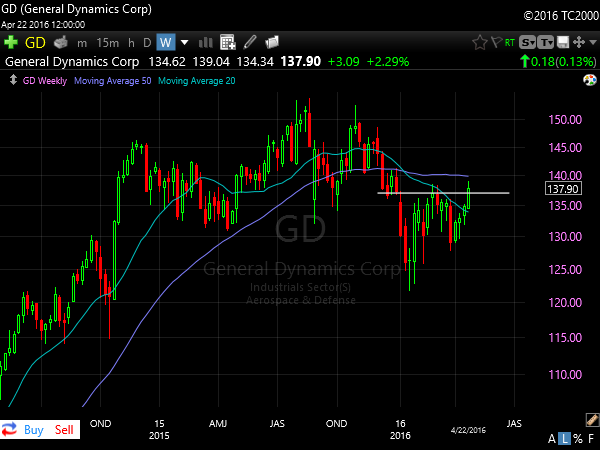Click the AMJ quarter label on time axis
Screen dimensions: 600x450
(218, 424)
